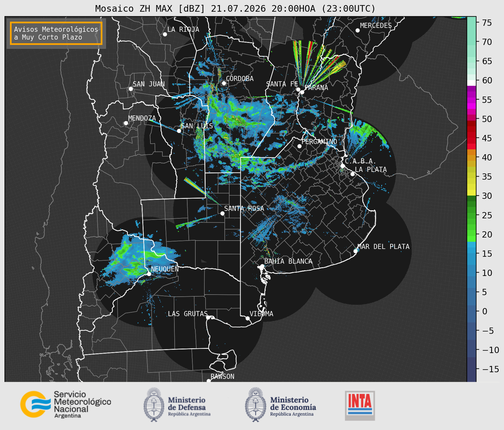This screenshot has height=430, width=504.
Task: Click the Pergamino city label
Action: tap(319, 142)
